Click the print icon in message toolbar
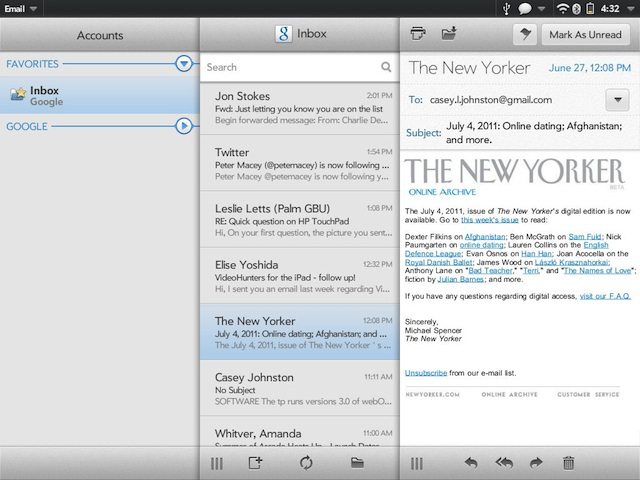Screen dimensions: 640x480 click(x=418, y=34)
